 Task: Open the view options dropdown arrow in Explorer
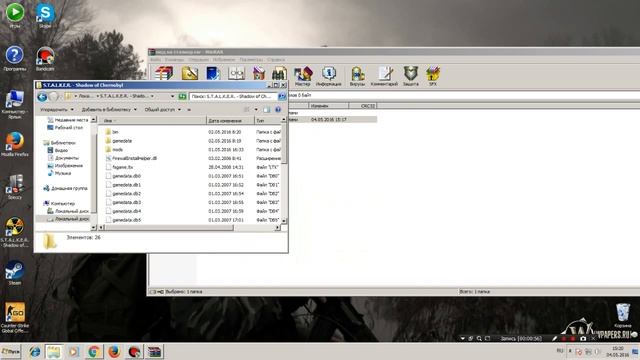coord(256,109)
